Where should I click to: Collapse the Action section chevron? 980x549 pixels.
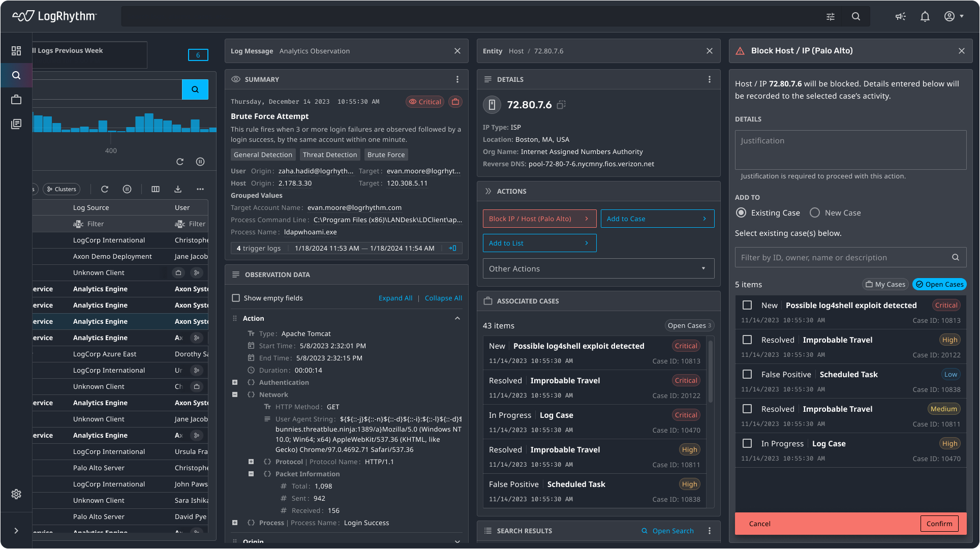point(457,318)
